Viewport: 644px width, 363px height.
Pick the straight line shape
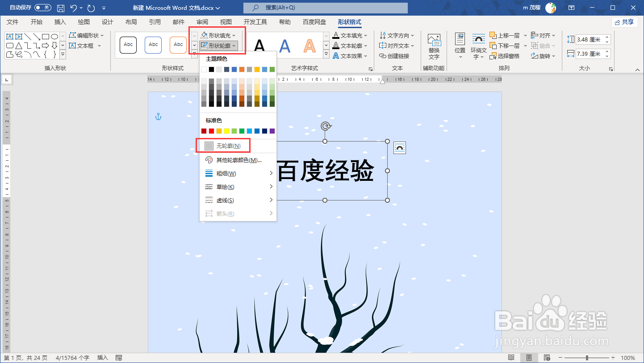point(28,36)
